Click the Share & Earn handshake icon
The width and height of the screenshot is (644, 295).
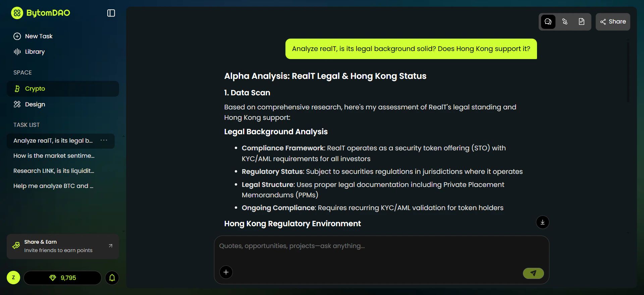pyautogui.click(x=16, y=246)
